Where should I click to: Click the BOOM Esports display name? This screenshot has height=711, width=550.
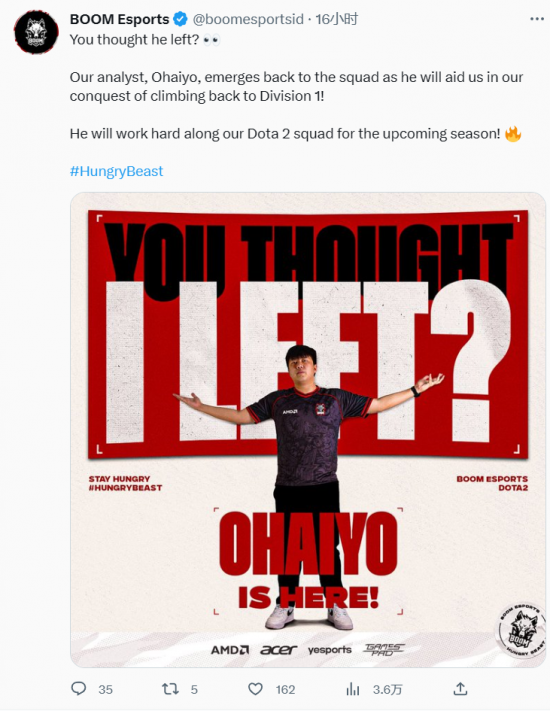pyautogui.click(x=119, y=19)
